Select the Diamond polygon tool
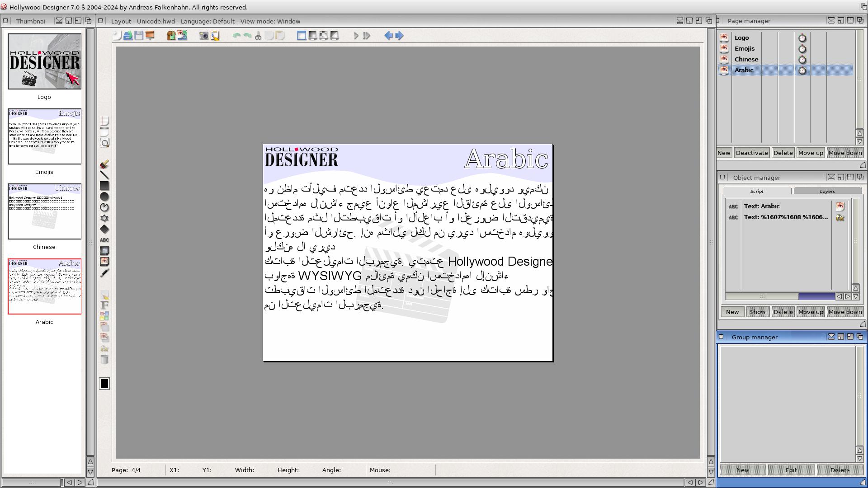Screen dimensions: 868x488 (104, 229)
